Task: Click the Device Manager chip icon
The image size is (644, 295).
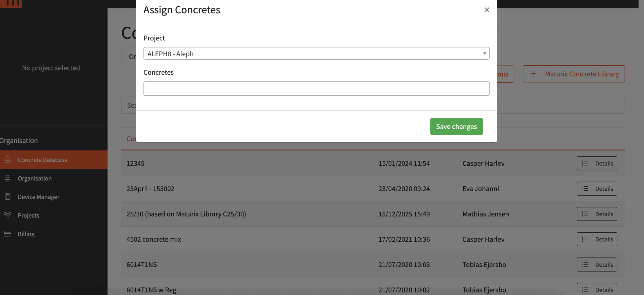Action: [x=8, y=197]
